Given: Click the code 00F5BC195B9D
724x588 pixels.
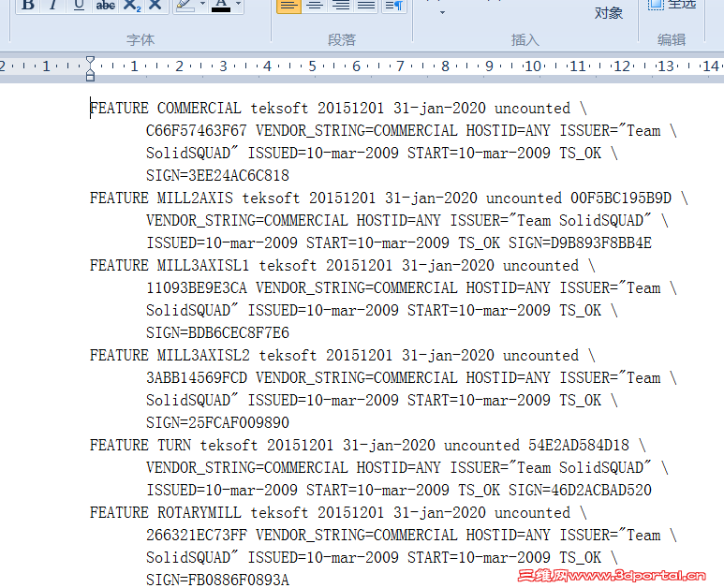Looking at the screenshot, I should (x=621, y=198).
